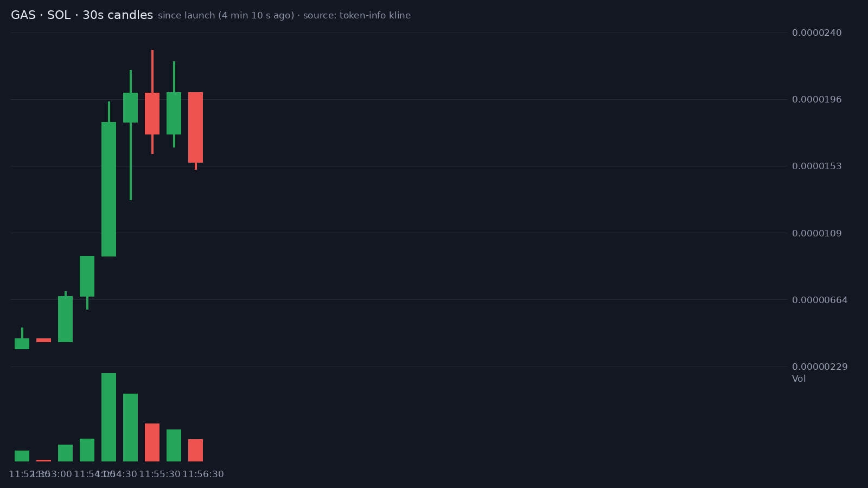868x488 pixels.
Task: Click the tiny red volume bar
Action: pyautogui.click(x=43, y=460)
